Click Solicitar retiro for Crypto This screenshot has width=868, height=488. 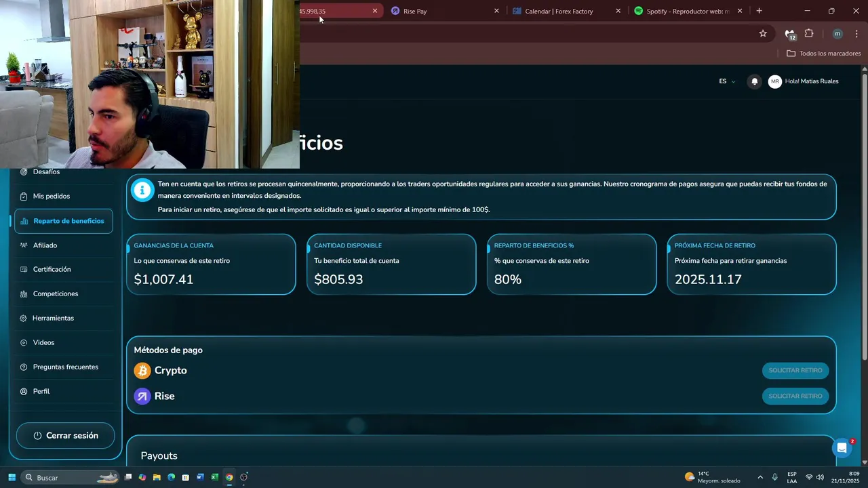click(x=795, y=370)
